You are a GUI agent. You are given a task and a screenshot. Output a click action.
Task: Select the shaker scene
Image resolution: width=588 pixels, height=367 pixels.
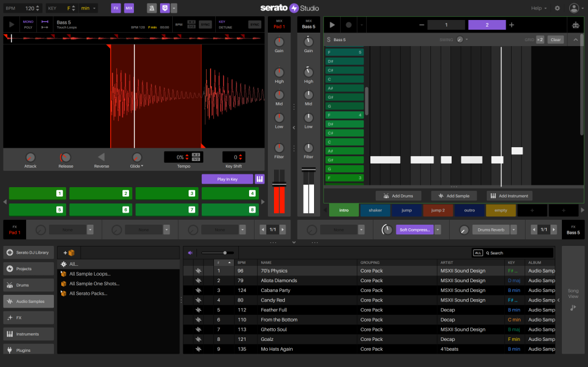(375, 210)
